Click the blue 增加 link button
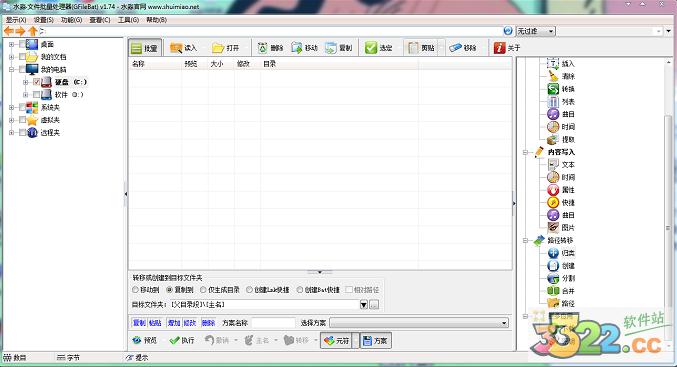 coord(174,323)
